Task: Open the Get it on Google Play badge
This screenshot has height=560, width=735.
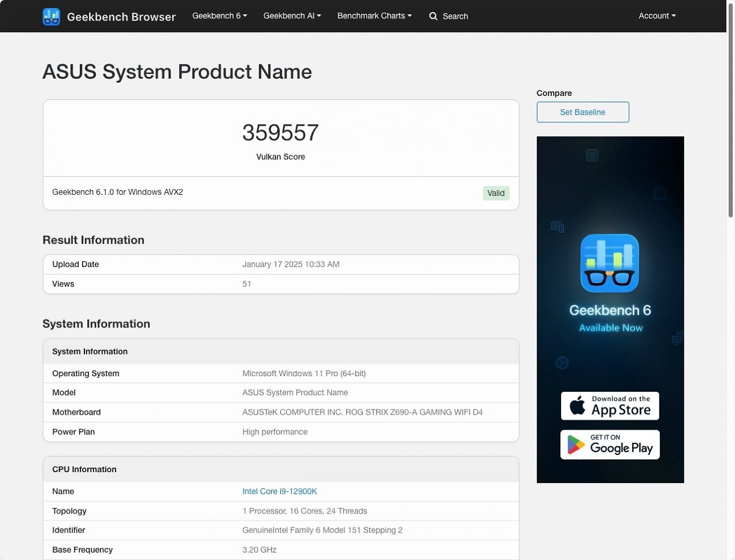Action: click(610, 445)
